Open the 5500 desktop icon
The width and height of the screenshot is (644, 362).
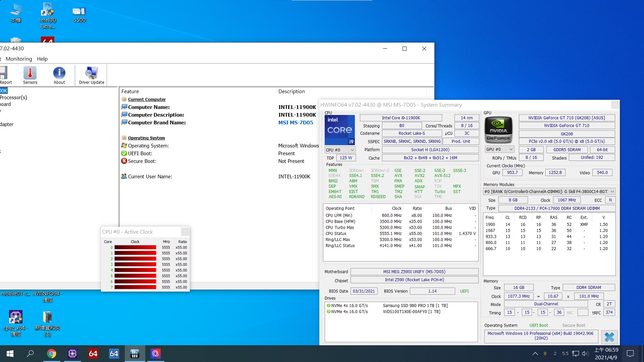coord(79,14)
